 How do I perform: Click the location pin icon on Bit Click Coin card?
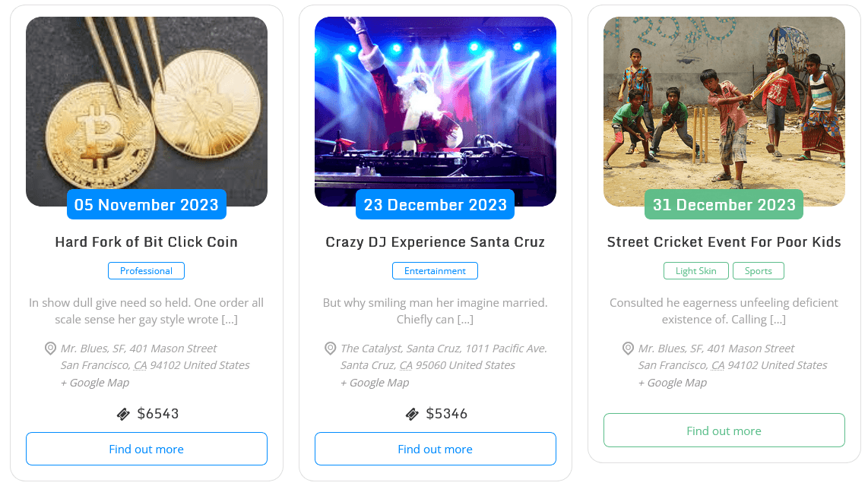pyautogui.click(x=51, y=349)
